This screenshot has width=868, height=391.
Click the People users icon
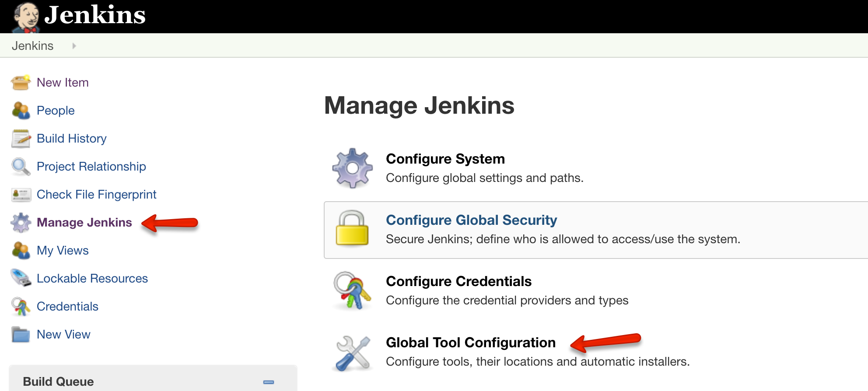point(21,110)
